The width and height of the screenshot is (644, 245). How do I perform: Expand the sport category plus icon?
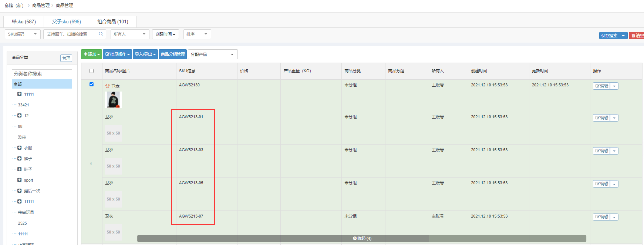tap(20, 180)
